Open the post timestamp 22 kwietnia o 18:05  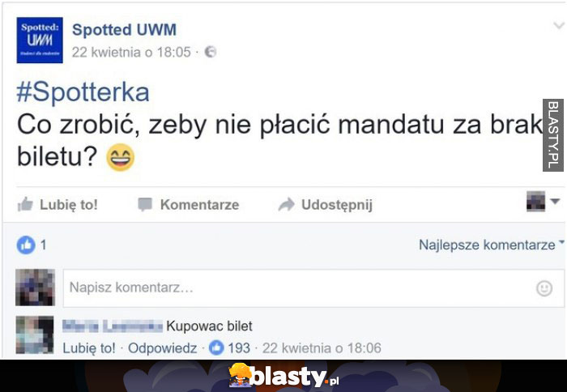tap(131, 52)
